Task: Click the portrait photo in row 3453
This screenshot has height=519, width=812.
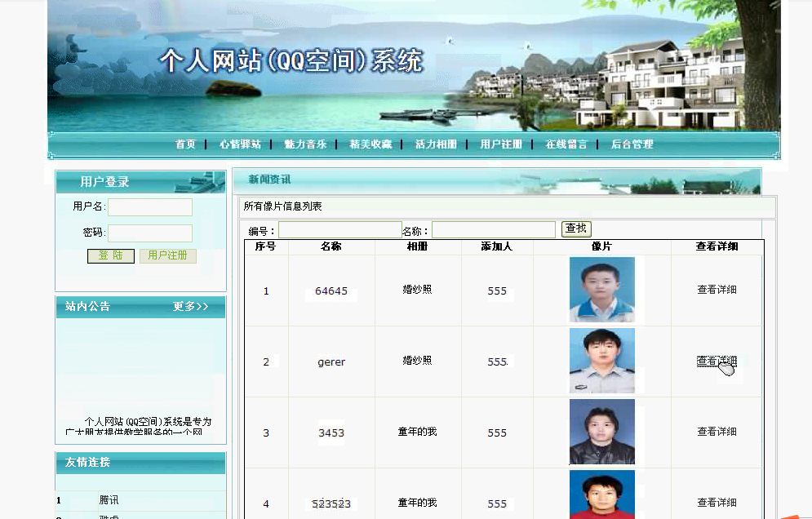Action: click(x=601, y=432)
